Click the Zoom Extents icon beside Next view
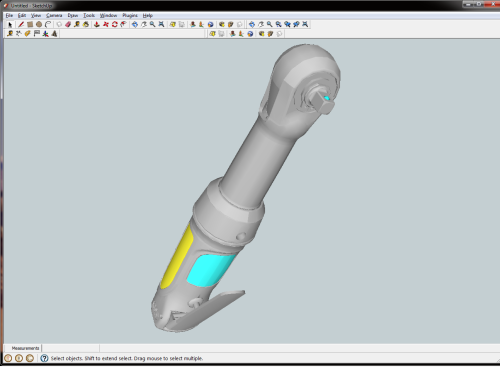Image resolution: width=500 pixels, height=367 pixels. tap(305, 24)
